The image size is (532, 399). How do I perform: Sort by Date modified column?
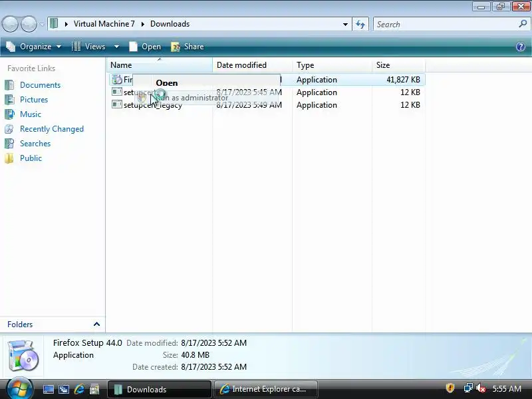click(253, 65)
